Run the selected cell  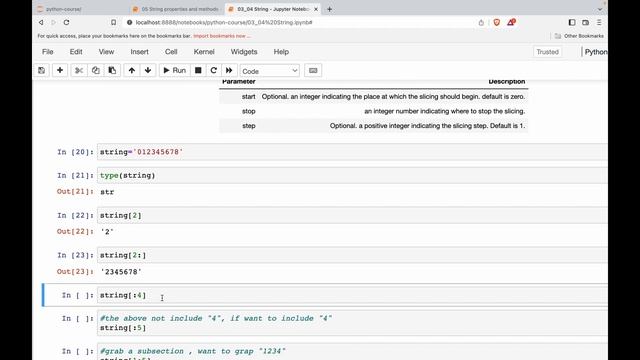[174, 71]
